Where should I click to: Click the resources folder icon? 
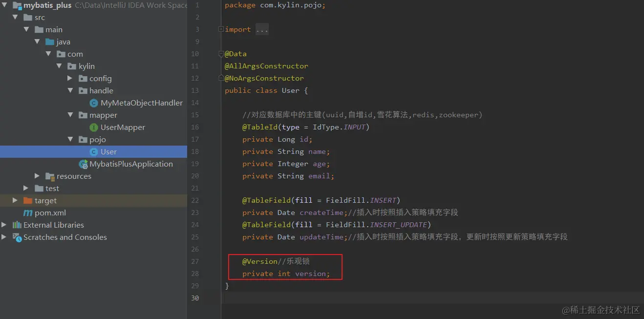[x=50, y=176]
